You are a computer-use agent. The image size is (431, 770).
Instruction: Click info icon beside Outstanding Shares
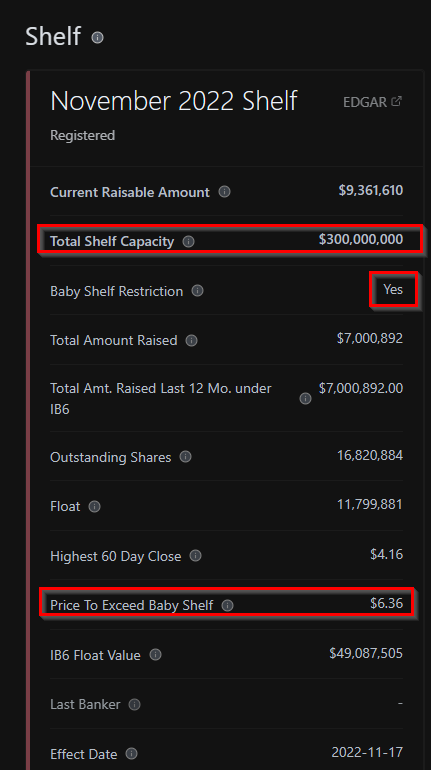click(186, 457)
